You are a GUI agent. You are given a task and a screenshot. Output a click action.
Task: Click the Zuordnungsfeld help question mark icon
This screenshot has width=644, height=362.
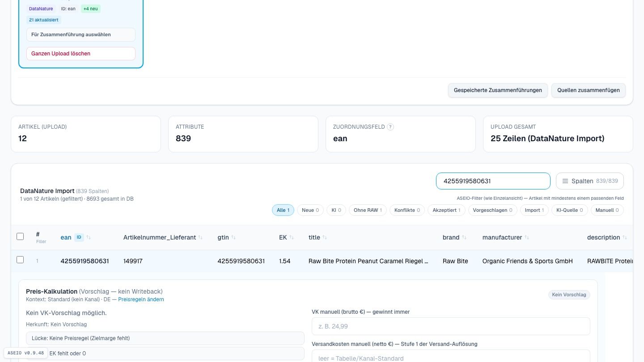[x=390, y=127]
